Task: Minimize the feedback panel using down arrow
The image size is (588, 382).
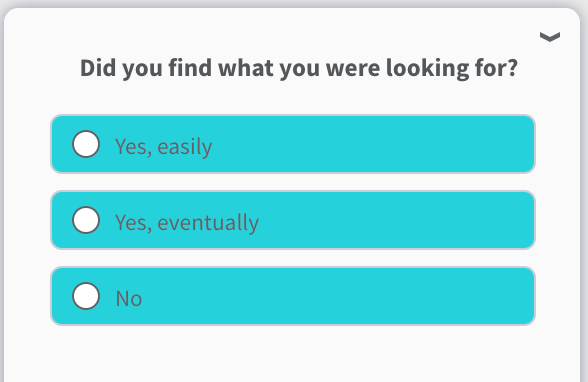Action: pos(550,37)
